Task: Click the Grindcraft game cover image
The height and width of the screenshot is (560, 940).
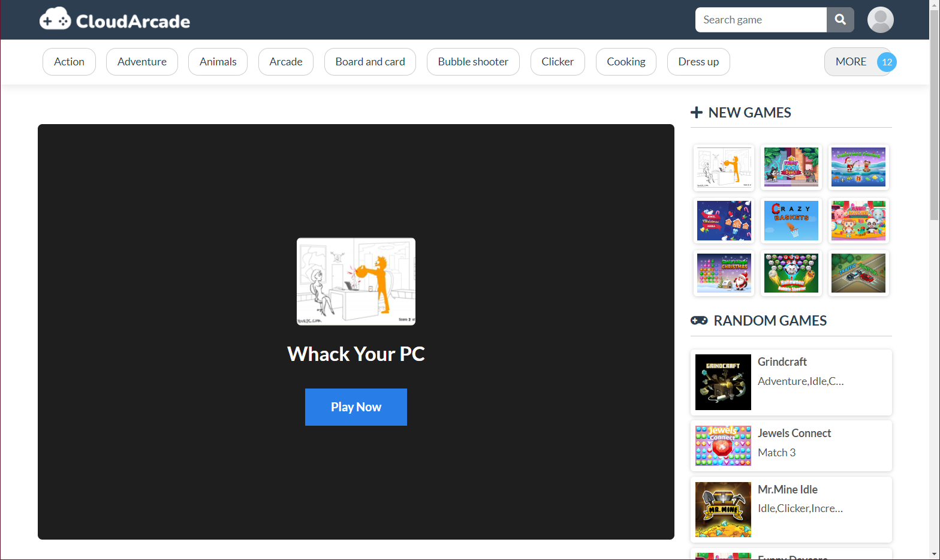Action: (723, 382)
